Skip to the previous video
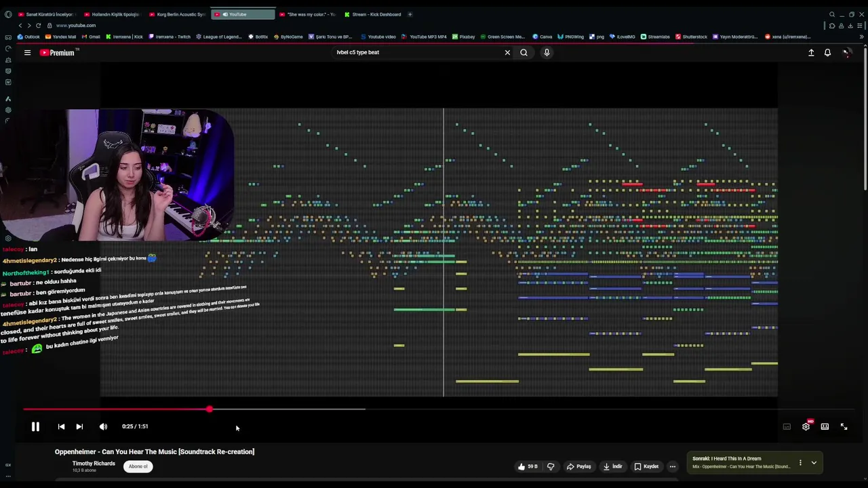 (x=61, y=426)
